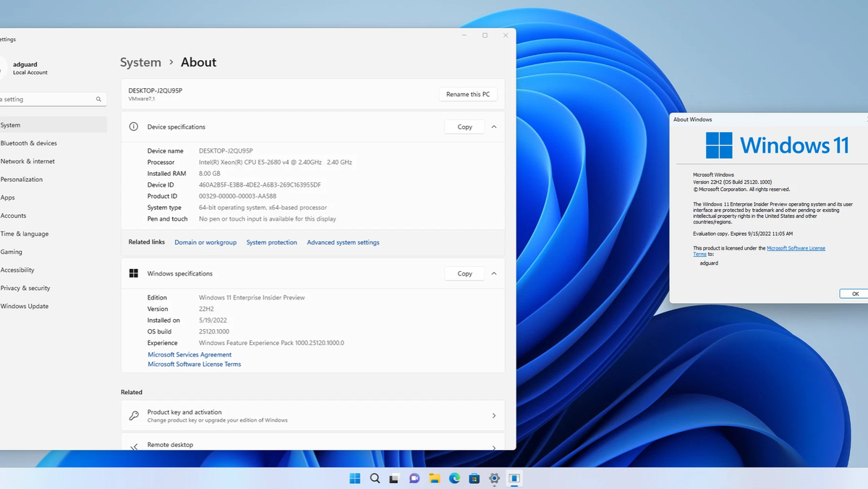Click the OS build value 25120.1000

point(215,331)
